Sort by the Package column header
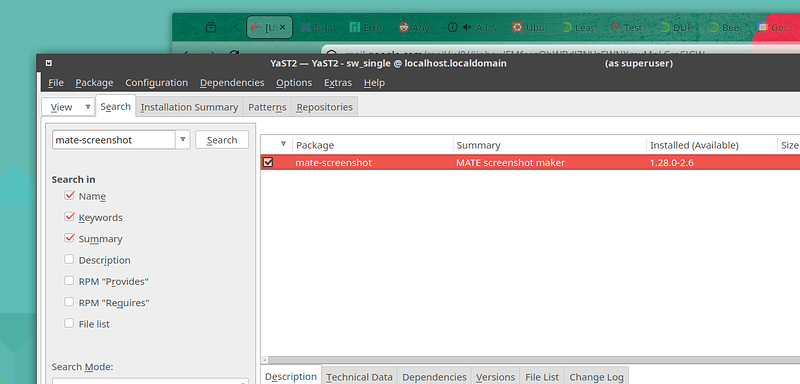800x384 pixels. [372, 145]
